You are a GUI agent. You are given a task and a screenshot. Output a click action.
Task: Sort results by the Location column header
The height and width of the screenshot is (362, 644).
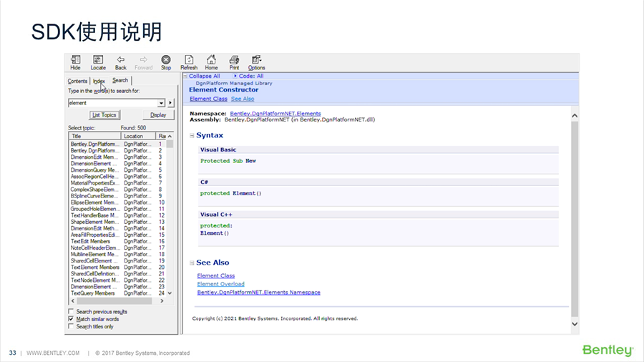[x=138, y=136]
